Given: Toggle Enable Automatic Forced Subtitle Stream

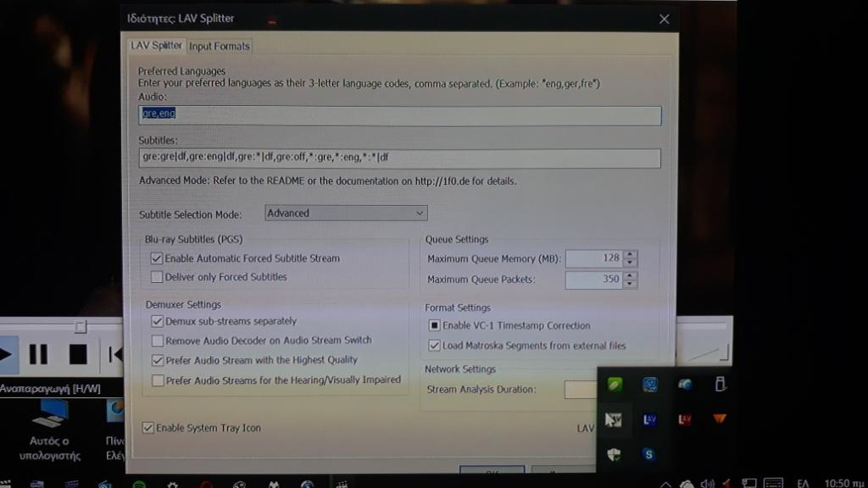Looking at the screenshot, I should click(157, 258).
